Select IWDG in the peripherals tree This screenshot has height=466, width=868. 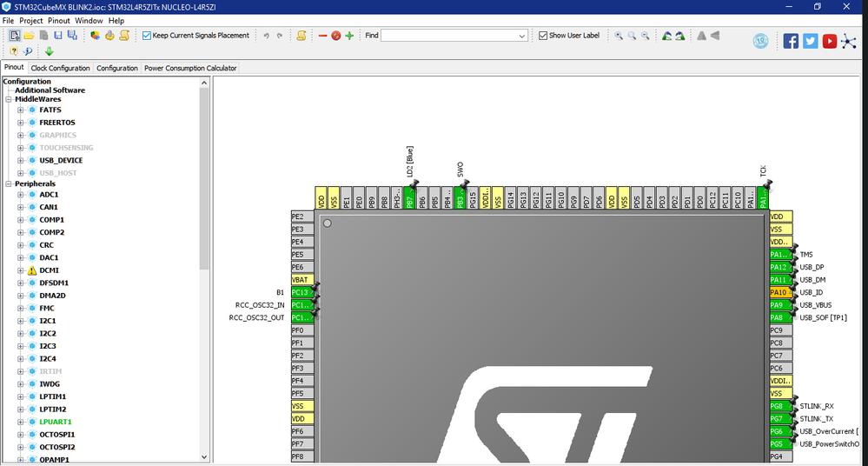coord(50,384)
